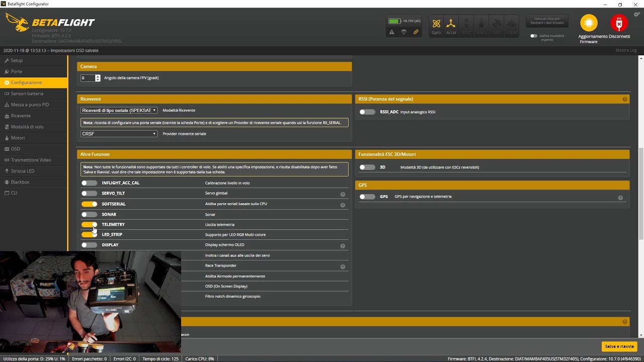Click the yellow link status icon
The image size is (644, 362).
pos(416,32)
